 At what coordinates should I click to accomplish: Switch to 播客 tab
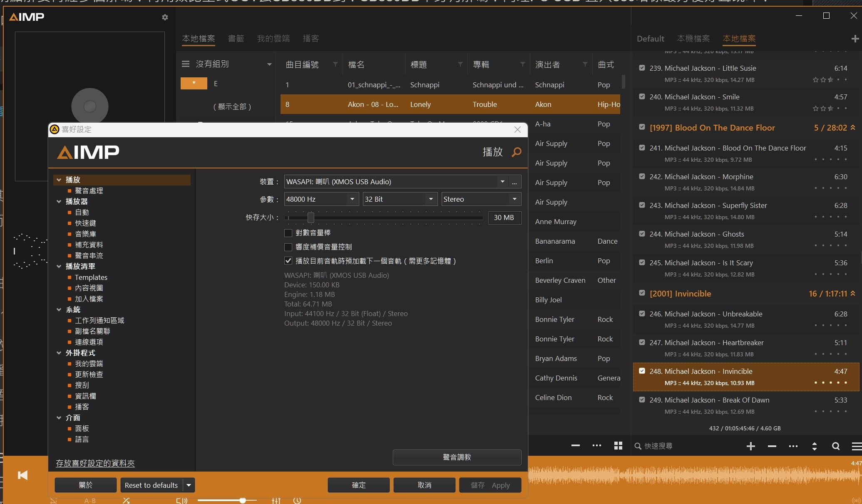pos(311,39)
